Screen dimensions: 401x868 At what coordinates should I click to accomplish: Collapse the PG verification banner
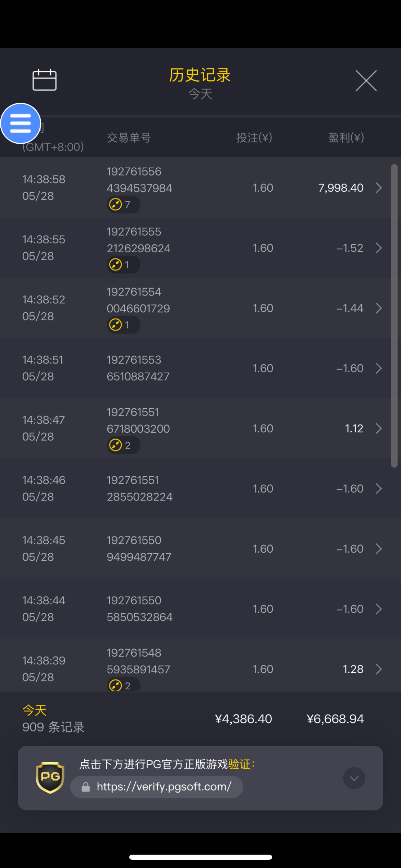[354, 778]
